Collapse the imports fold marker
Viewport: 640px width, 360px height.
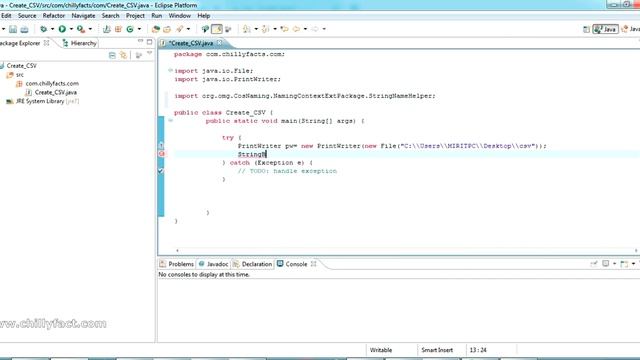pos(170,71)
